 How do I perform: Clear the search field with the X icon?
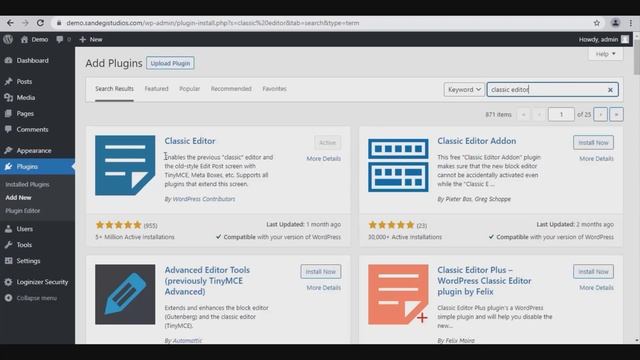610,90
